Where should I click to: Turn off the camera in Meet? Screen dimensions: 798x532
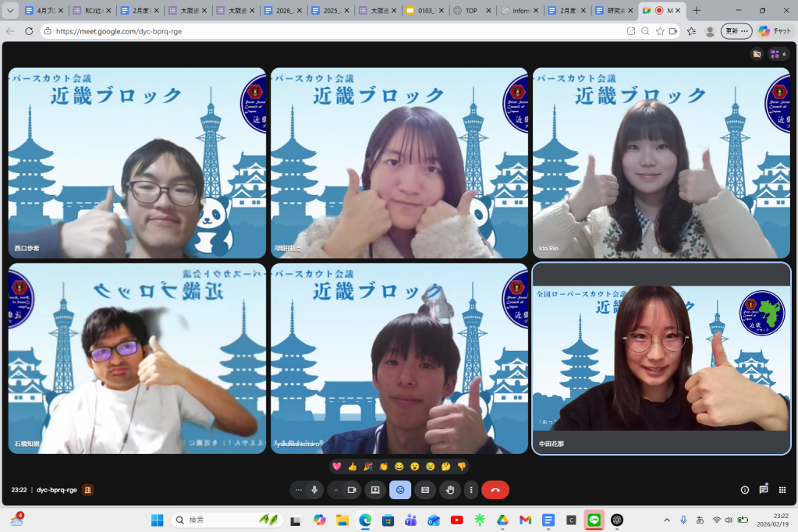click(x=352, y=490)
